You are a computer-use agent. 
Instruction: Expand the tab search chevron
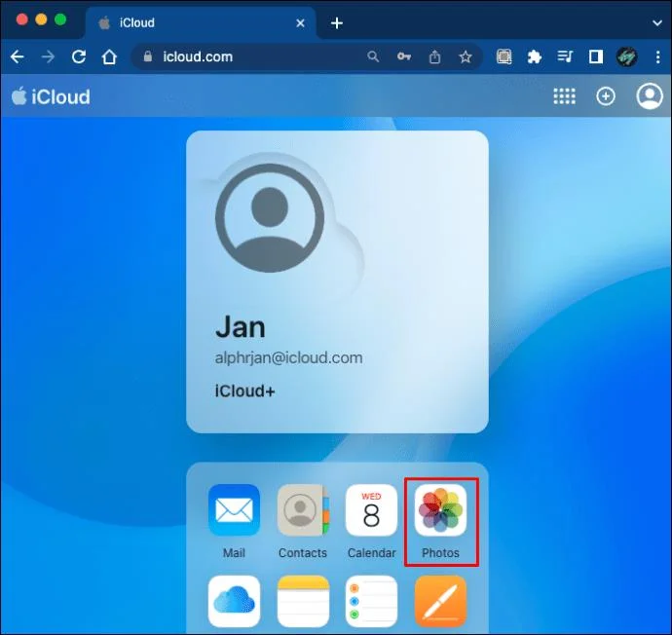(657, 23)
